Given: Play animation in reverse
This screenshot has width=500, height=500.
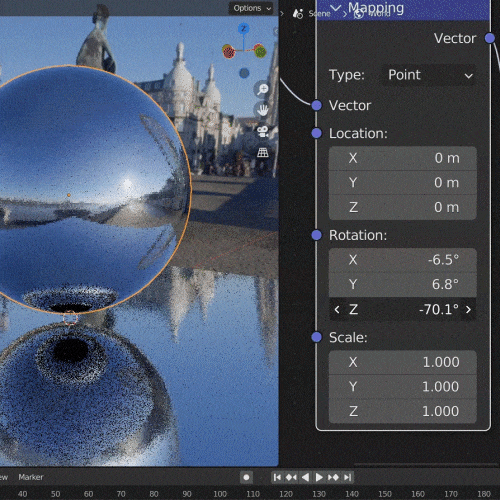Looking at the screenshot, I should tap(305, 477).
